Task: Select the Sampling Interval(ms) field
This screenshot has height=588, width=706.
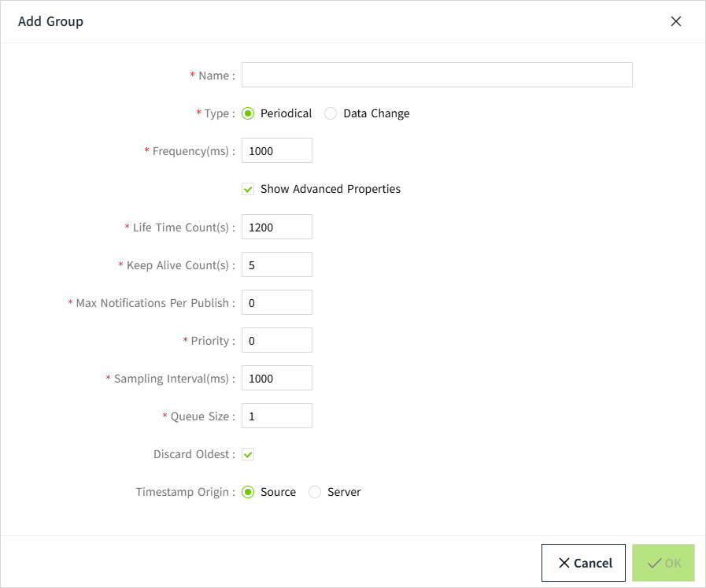Action: point(276,378)
